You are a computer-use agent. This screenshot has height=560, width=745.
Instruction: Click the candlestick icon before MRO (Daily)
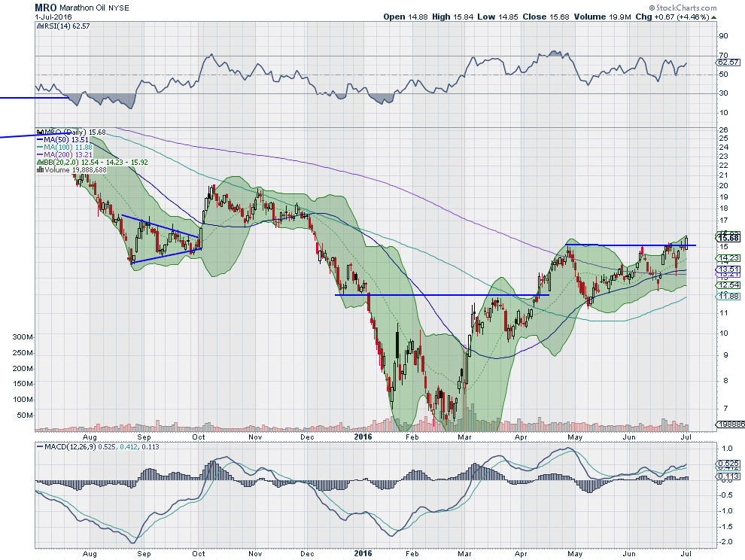(39, 132)
